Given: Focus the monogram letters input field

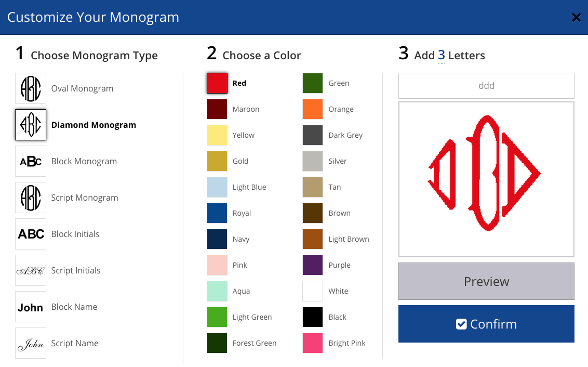Looking at the screenshot, I should [x=486, y=86].
